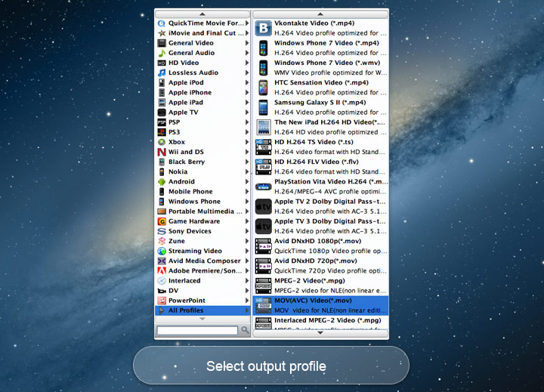
Task: Click the PS3 icon
Action: [162, 132]
